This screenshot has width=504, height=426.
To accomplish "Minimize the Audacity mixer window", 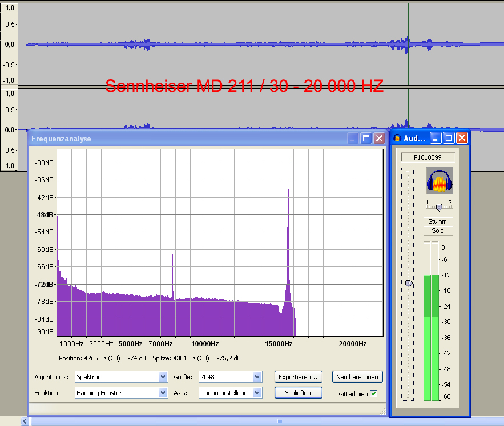I will pos(436,138).
